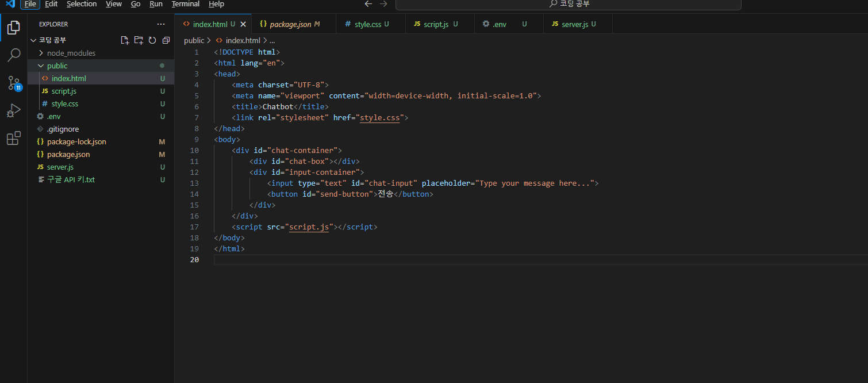
Task: Click the 전송 button text on line 14
Action: 386,194
